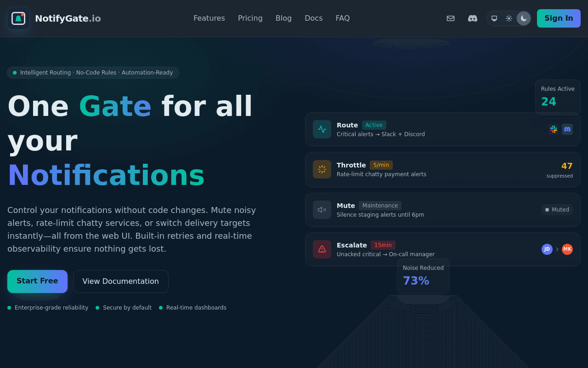Screen dimensions: 588x368
Task: Click the Route rule pulse icon
Action: (322, 129)
